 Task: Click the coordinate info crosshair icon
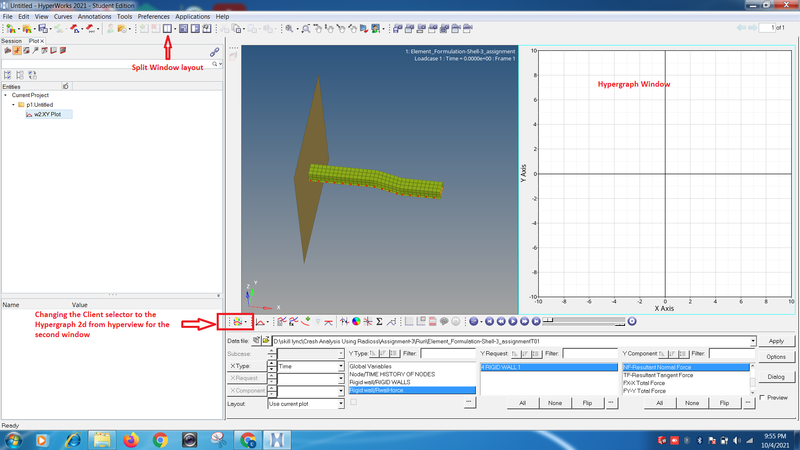pos(368,321)
